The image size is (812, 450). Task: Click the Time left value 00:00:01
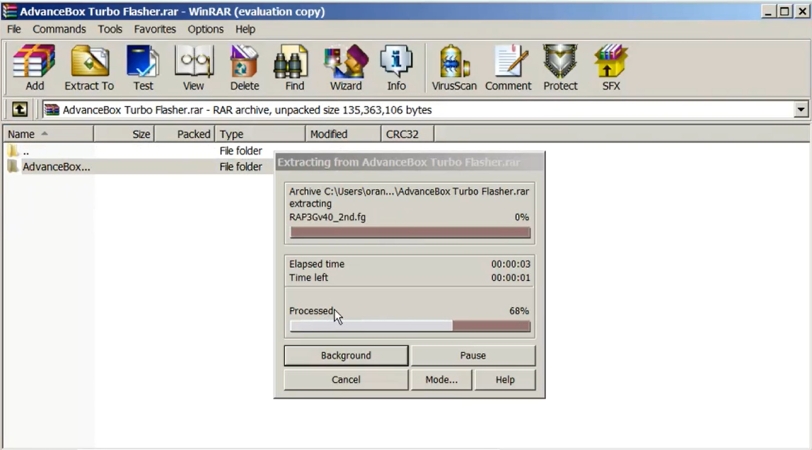tap(511, 278)
